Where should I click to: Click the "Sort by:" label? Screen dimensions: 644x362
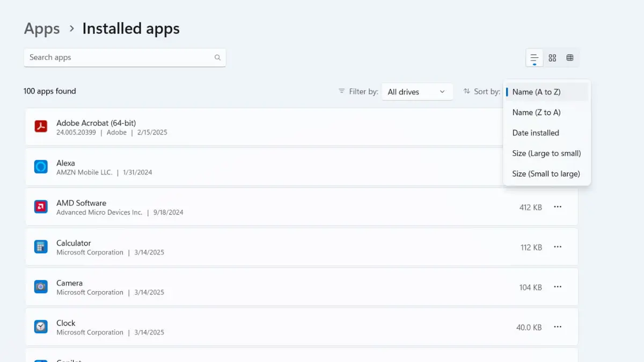(x=487, y=92)
